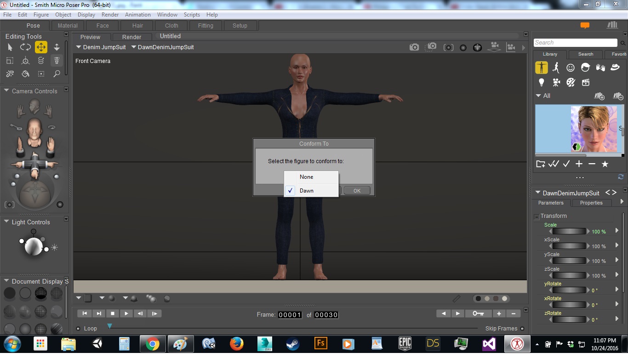Click the render camera icon above the preview

pyautogui.click(x=414, y=47)
